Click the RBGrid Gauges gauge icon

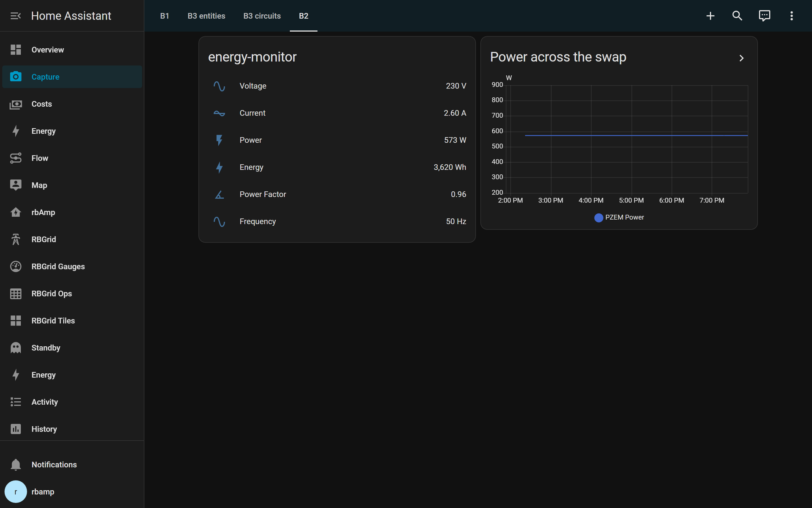click(x=16, y=266)
